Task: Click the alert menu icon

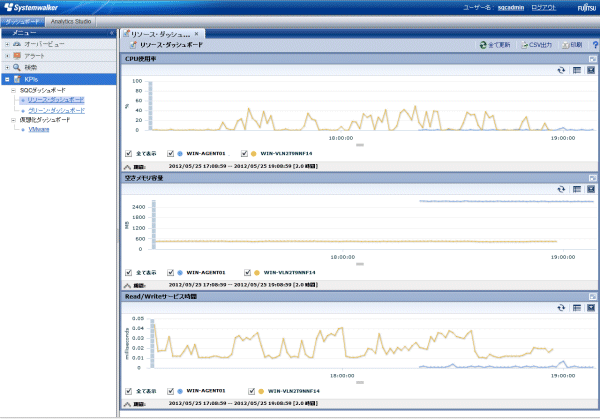Action: pyautogui.click(x=17, y=56)
